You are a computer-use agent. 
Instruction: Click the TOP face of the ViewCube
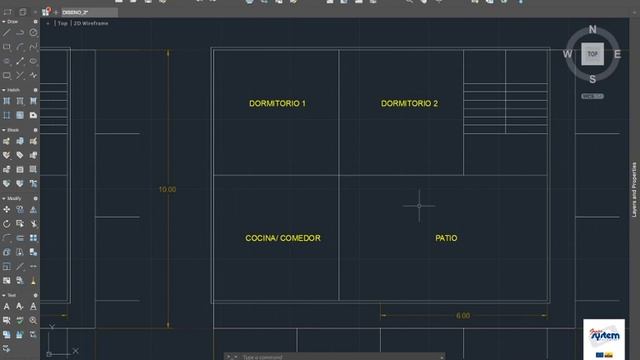(x=593, y=54)
